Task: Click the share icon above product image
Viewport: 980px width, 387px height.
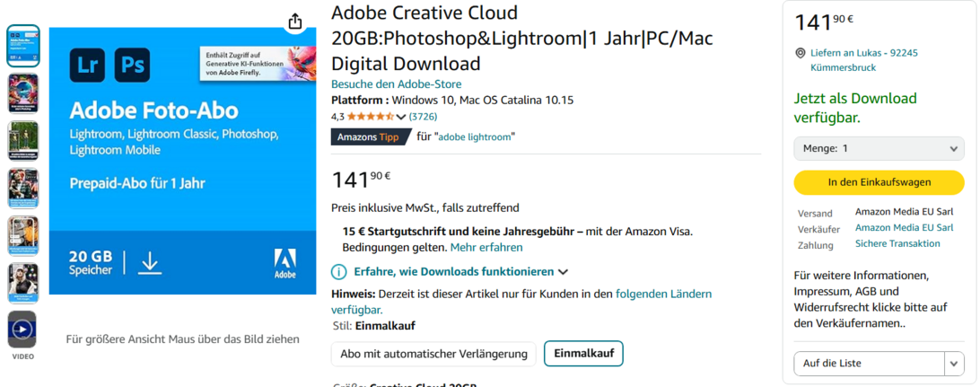Action: click(x=295, y=22)
